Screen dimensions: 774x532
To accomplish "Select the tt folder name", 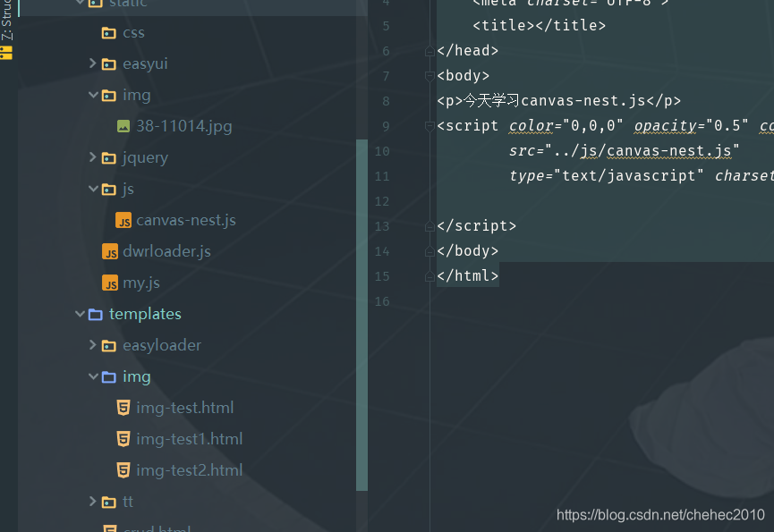I will 128,502.
